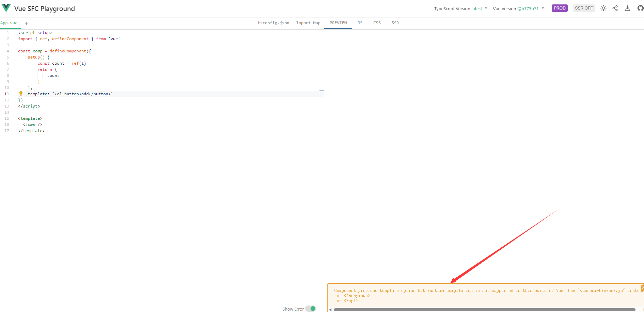Click the error panel horizontal scrollbar

pyautogui.click(x=484, y=310)
